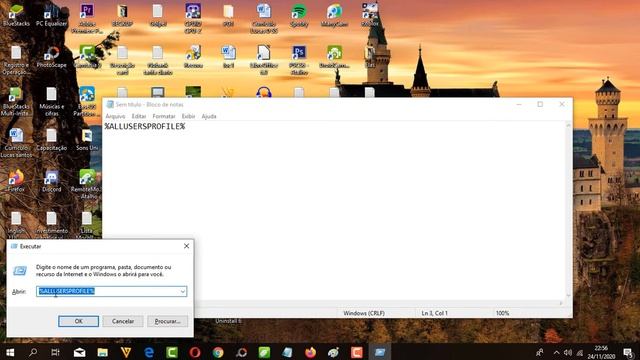Expand the Abrir combo box dropdown arrow

(x=182, y=291)
